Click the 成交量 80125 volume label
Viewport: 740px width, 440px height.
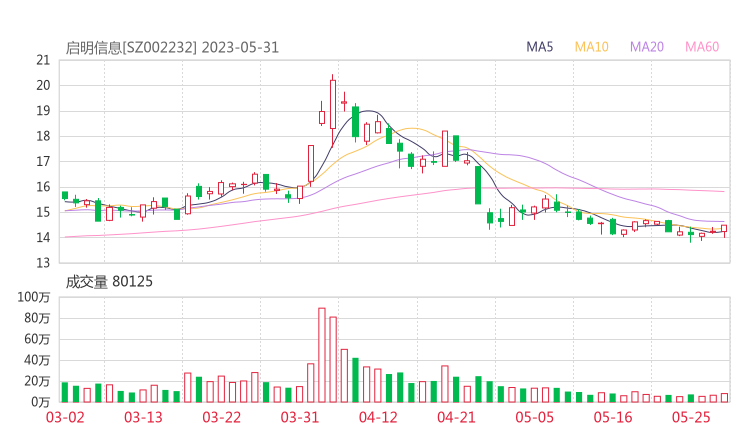109,282
